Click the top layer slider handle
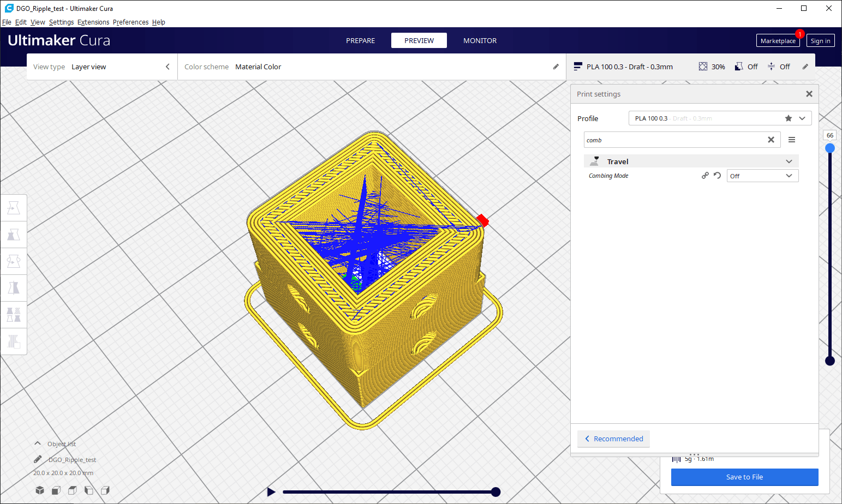This screenshot has height=504, width=842. click(x=829, y=148)
